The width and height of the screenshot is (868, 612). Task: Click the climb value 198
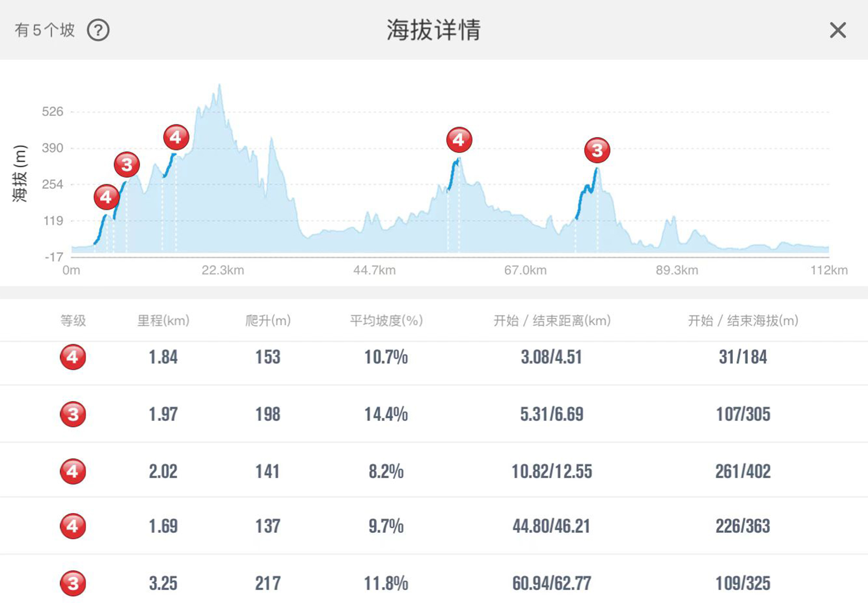(268, 414)
